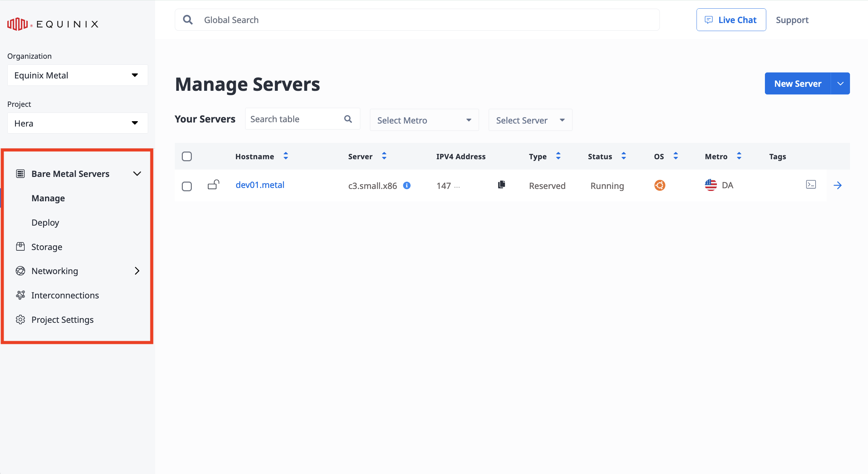This screenshot has height=474, width=868.
Task: Open the New Server dropdown arrow
Action: click(840, 83)
